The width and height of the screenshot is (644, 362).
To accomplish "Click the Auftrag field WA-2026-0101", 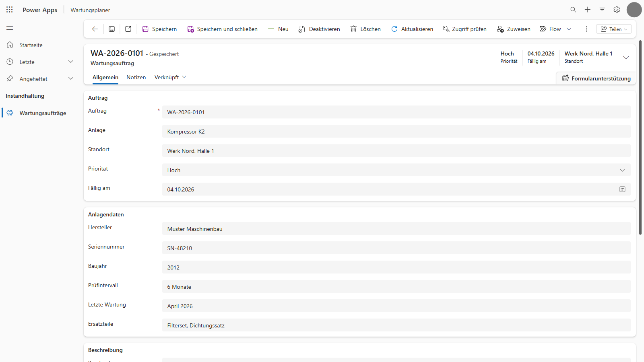I will tap(396, 112).
